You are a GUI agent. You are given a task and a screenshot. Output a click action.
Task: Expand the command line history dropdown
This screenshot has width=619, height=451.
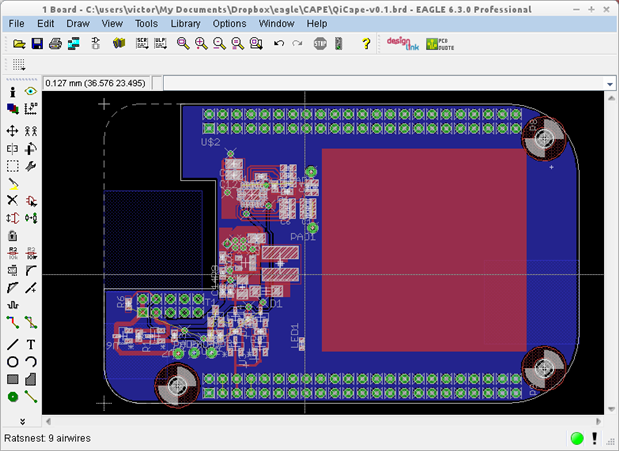click(610, 84)
